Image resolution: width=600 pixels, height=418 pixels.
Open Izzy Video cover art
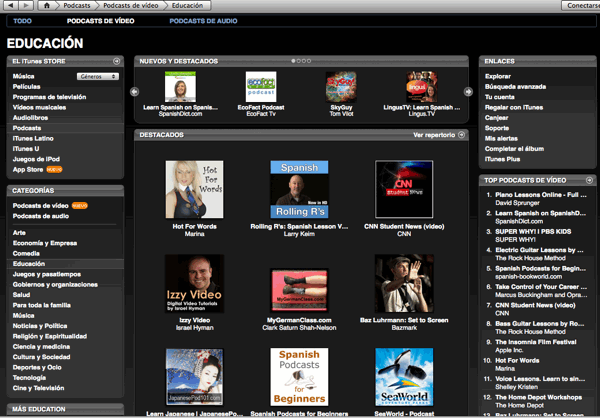tap(194, 283)
